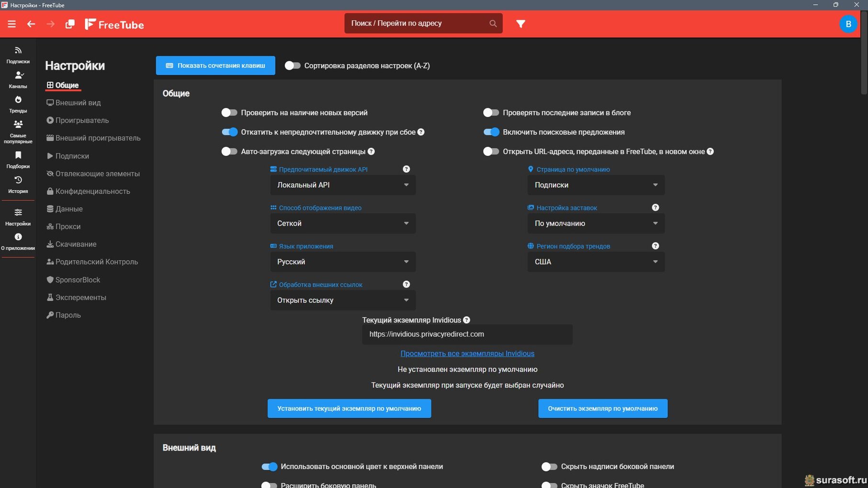Open Подписки in the left sidebar

pos(18,55)
